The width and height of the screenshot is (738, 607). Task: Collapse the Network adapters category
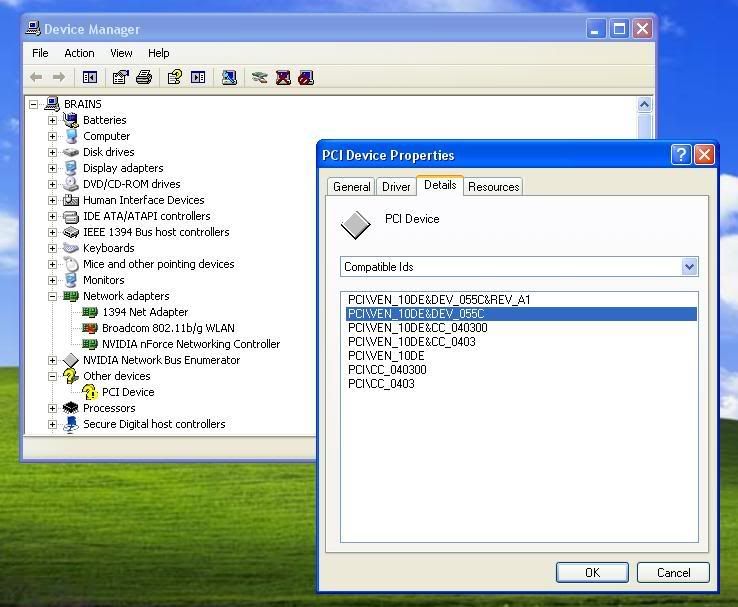(52, 296)
